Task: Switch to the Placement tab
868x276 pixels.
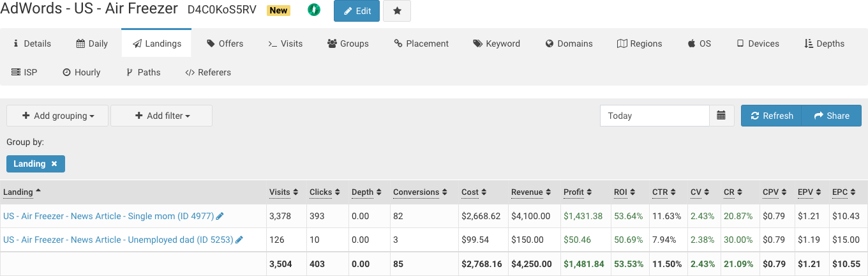Action: pos(421,43)
